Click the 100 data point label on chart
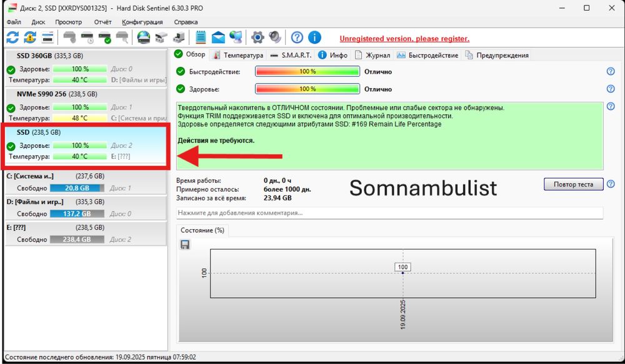Image resolution: width=625 pixels, height=364 pixels. pos(402,267)
